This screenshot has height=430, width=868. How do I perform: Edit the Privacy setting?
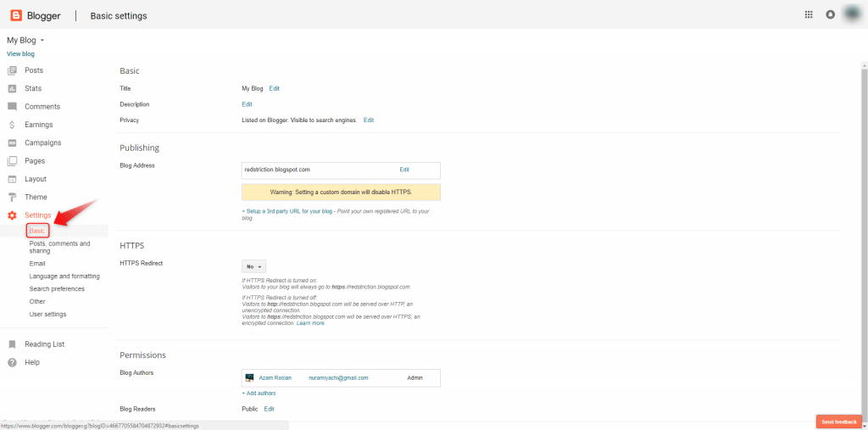click(369, 120)
